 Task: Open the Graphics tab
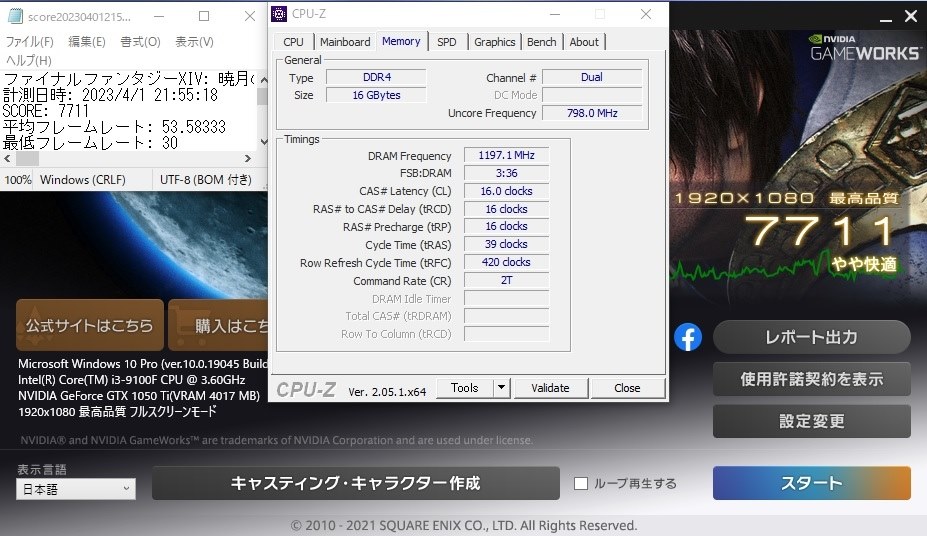click(x=494, y=42)
